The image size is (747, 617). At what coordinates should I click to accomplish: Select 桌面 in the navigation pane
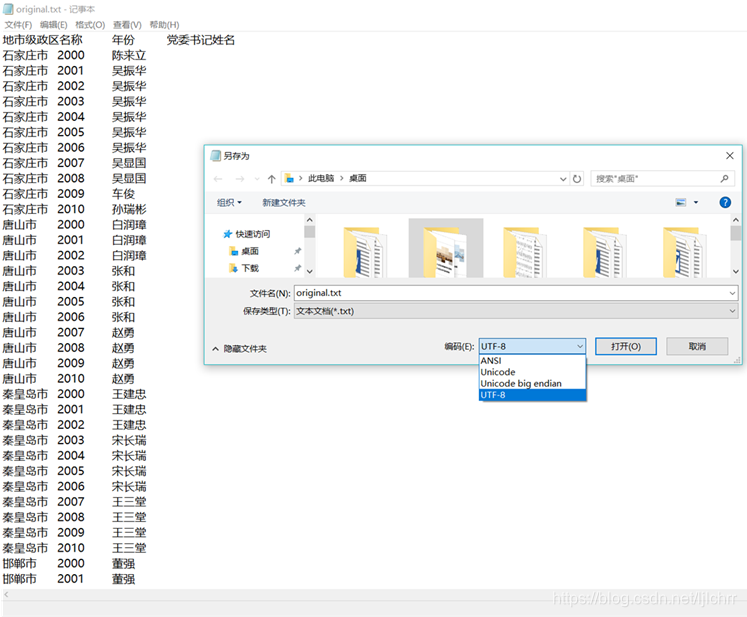(244, 251)
